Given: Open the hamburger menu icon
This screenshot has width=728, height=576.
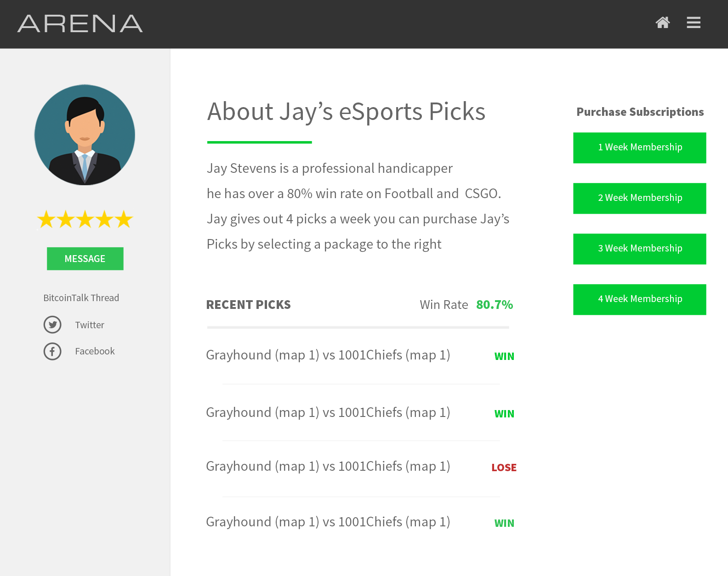Looking at the screenshot, I should (x=694, y=23).
